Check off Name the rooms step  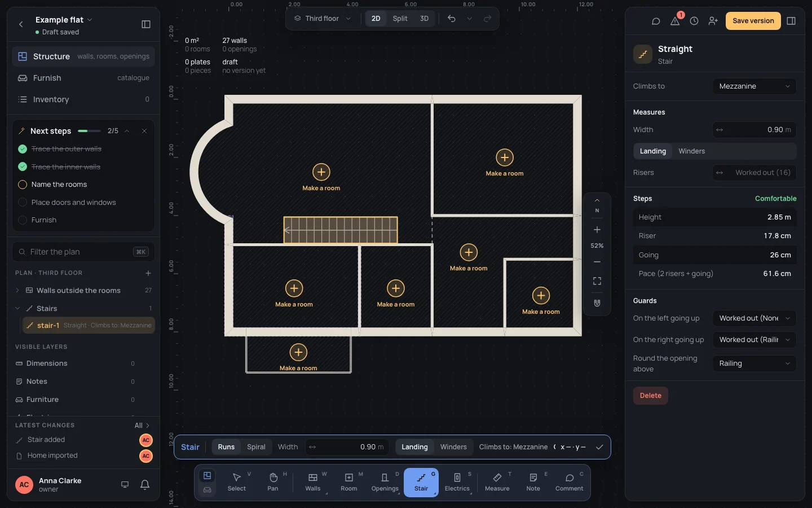pos(23,185)
